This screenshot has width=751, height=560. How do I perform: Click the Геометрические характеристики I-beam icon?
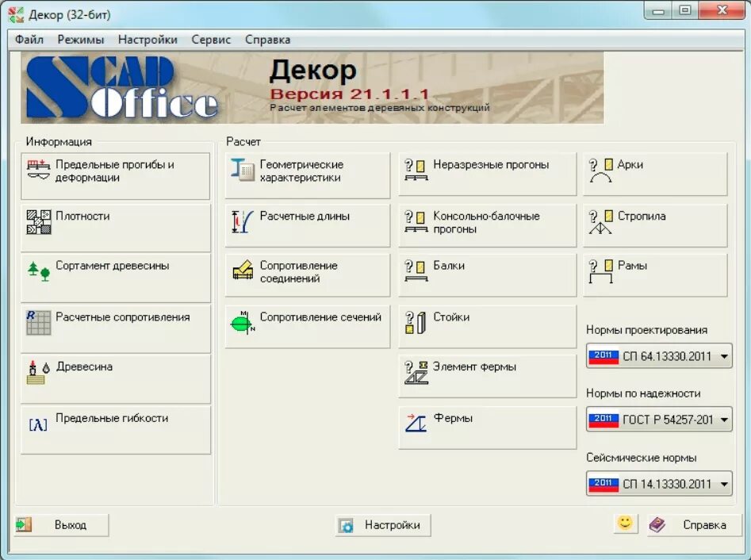point(243,170)
